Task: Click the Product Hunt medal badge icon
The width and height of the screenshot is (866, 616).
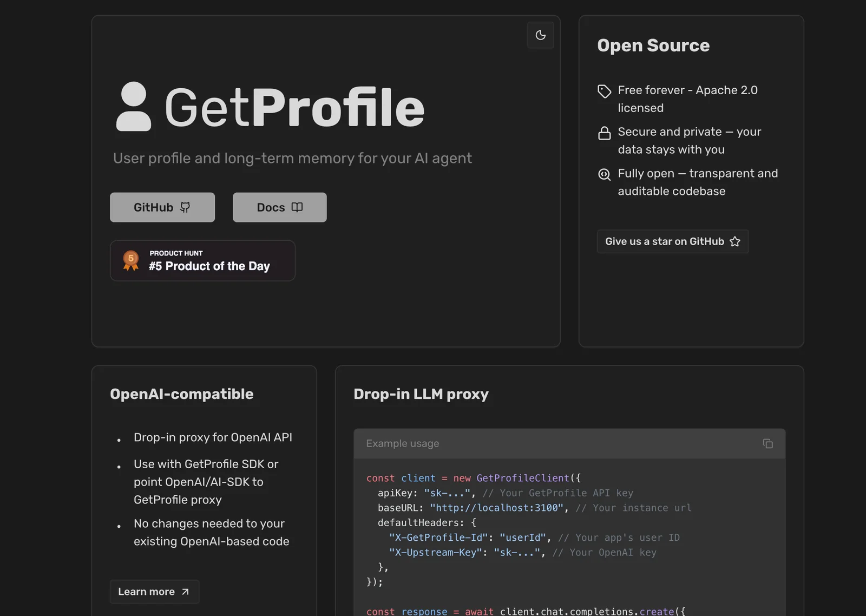Action: (x=130, y=260)
